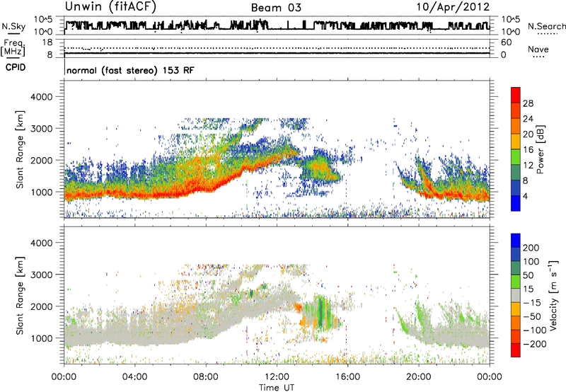Click the '12:00' time tick label

click(x=277, y=377)
